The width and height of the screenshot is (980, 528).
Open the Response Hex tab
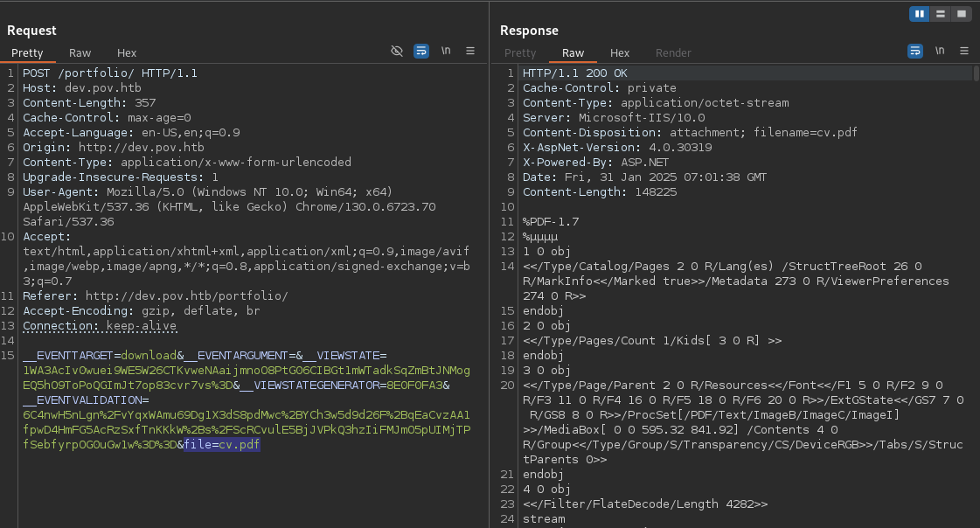point(620,53)
